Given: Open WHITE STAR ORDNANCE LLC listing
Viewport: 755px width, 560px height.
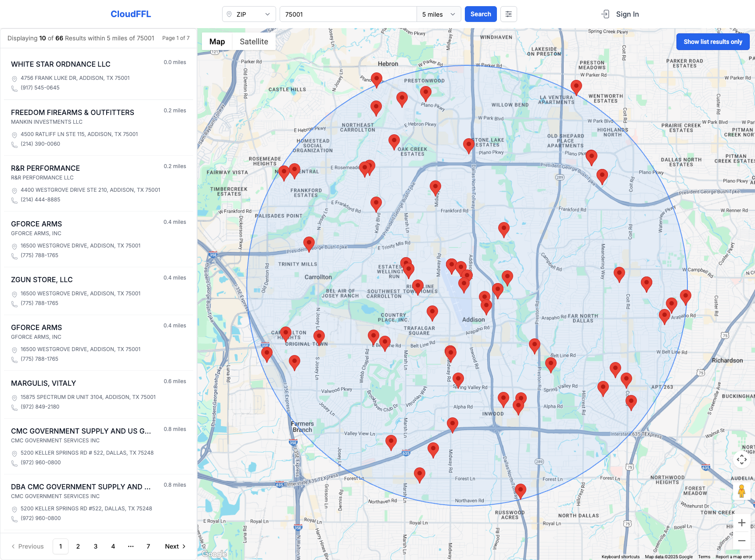Looking at the screenshot, I should point(61,64).
